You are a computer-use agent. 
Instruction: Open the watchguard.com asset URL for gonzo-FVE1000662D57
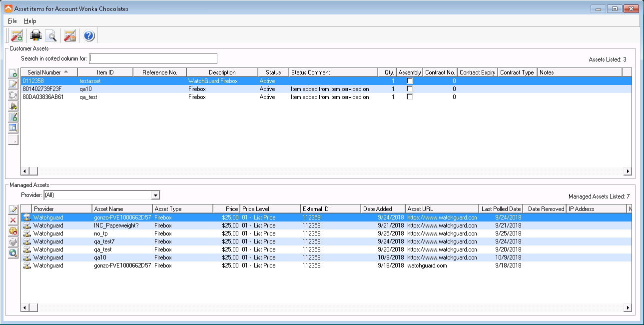(x=425, y=265)
